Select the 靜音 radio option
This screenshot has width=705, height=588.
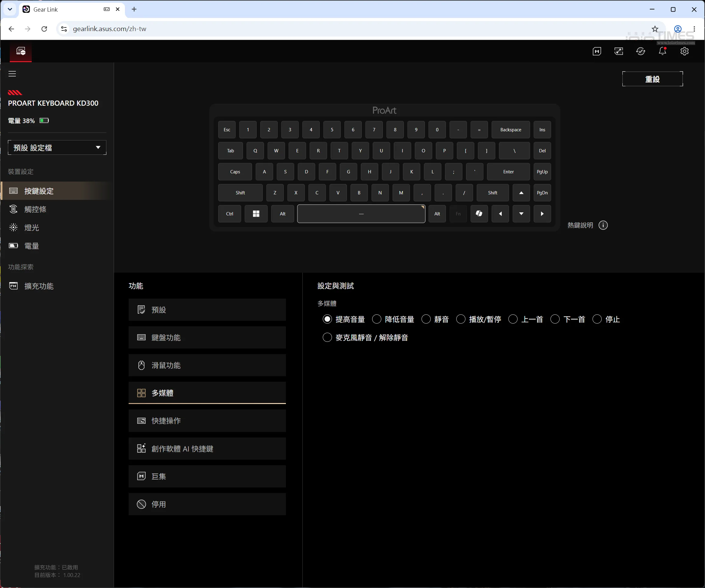click(426, 319)
